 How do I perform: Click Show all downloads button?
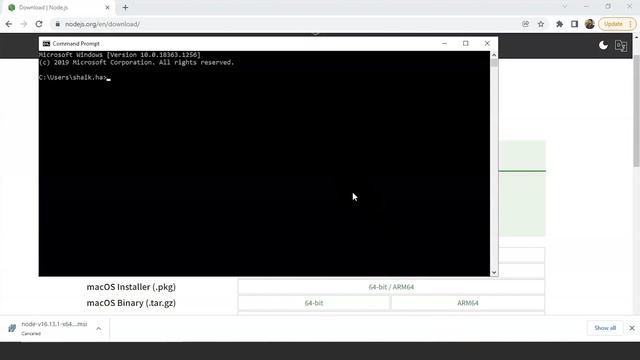click(x=605, y=328)
